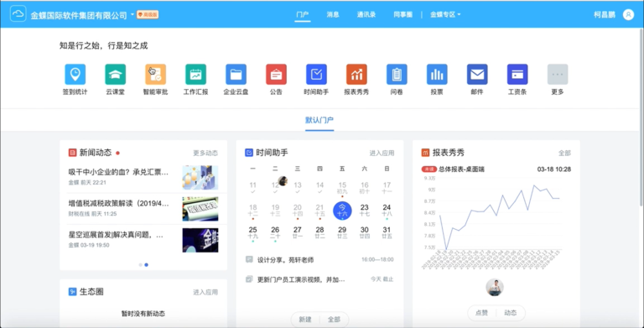Select calendar date 23
This screenshot has height=328, width=644.
(364, 211)
